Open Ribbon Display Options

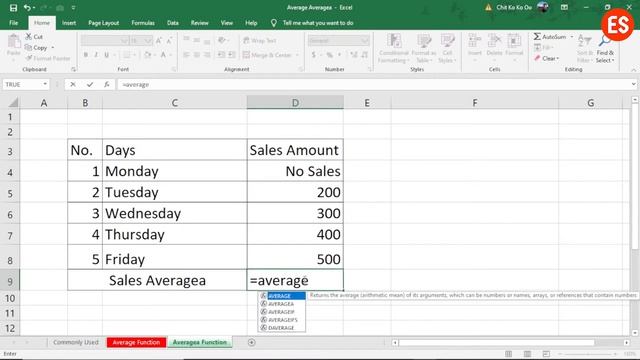pos(564,7)
